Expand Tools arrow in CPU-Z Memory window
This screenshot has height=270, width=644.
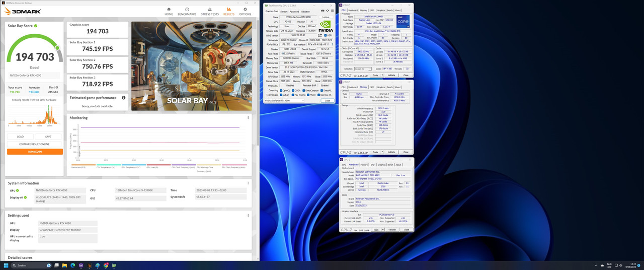coord(382,152)
